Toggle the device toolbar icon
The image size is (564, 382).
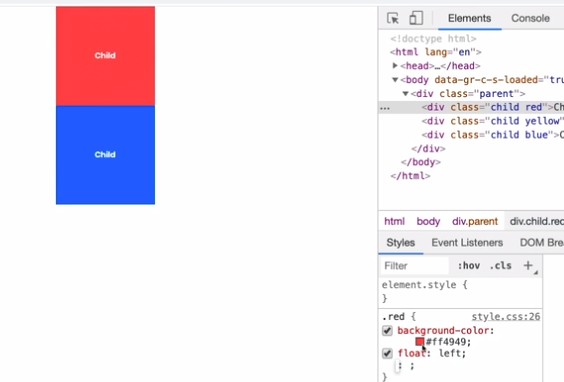point(416,18)
